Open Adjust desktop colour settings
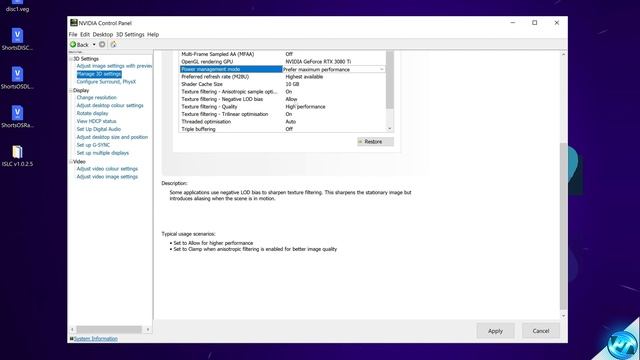Image resolution: width=640 pixels, height=360 pixels. (110, 105)
